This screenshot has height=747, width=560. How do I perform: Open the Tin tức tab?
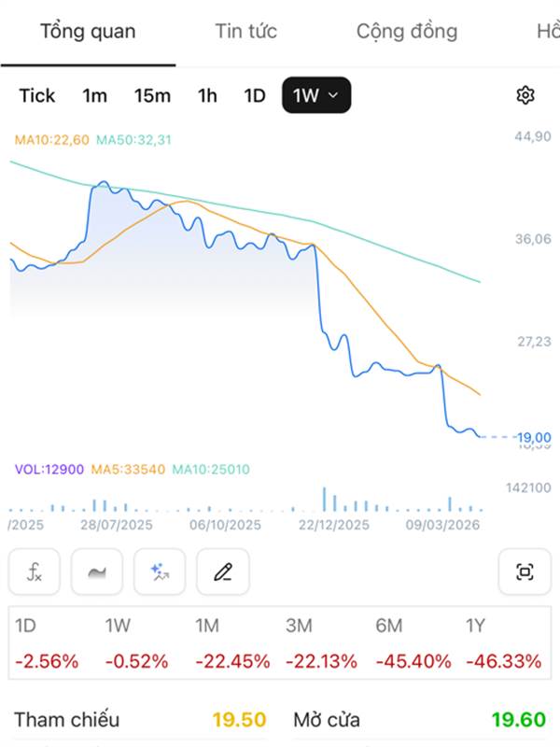pos(246,32)
